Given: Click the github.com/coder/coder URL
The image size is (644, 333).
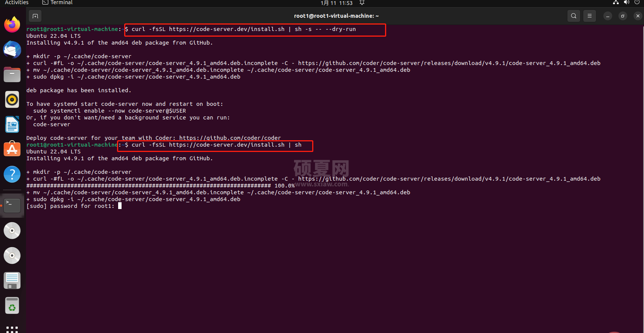Looking at the screenshot, I should coord(230,138).
